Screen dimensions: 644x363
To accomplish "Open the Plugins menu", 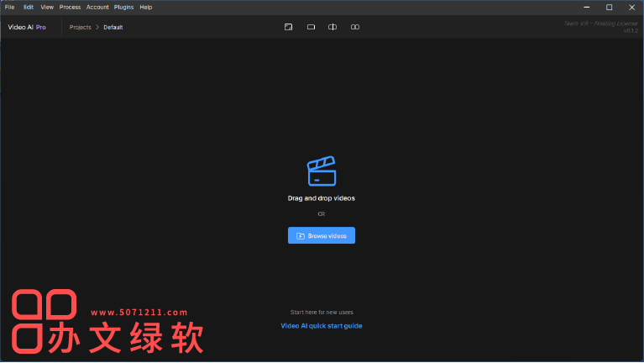I will click(x=123, y=7).
